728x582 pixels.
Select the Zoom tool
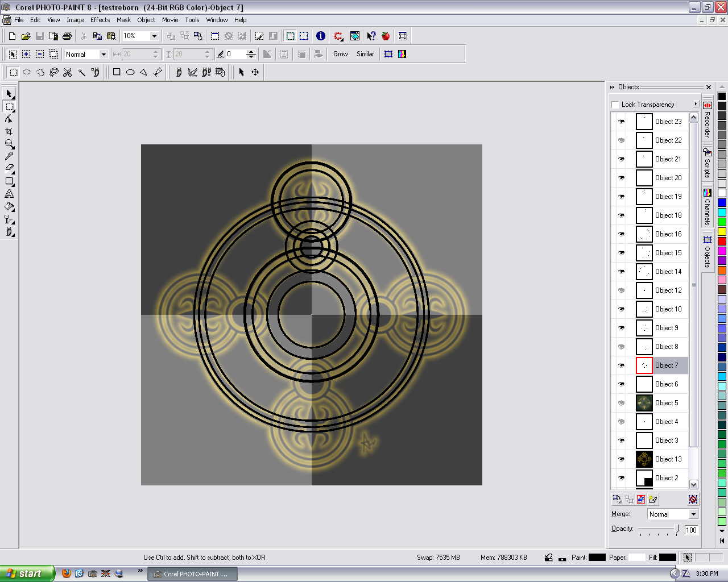pos(9,144)
